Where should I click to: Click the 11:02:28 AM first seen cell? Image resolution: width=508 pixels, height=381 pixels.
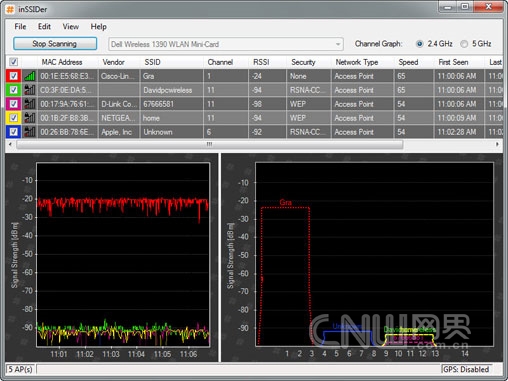pyautogui.click(x=459, y=132)
